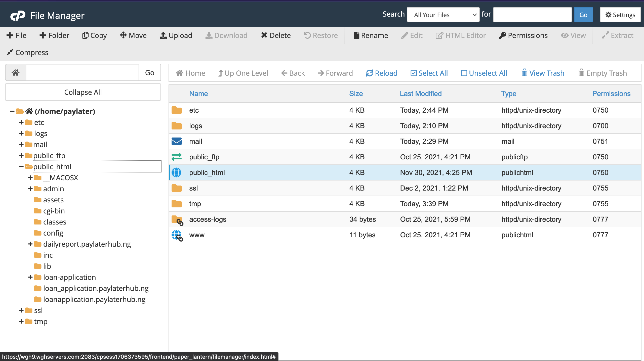The height and width of the screenshot is (361, 644).
Task: Click Unselect All checkbox
Action: click(464, 73)
